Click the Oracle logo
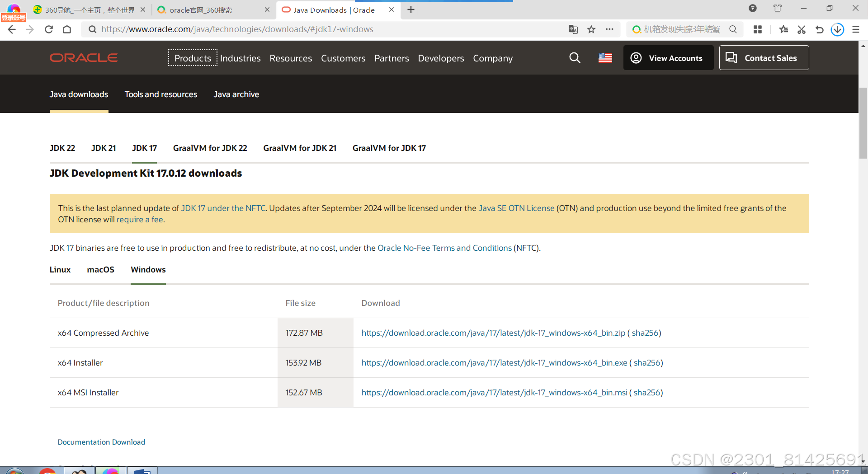The image size is (868, 474). click(84, 58)
